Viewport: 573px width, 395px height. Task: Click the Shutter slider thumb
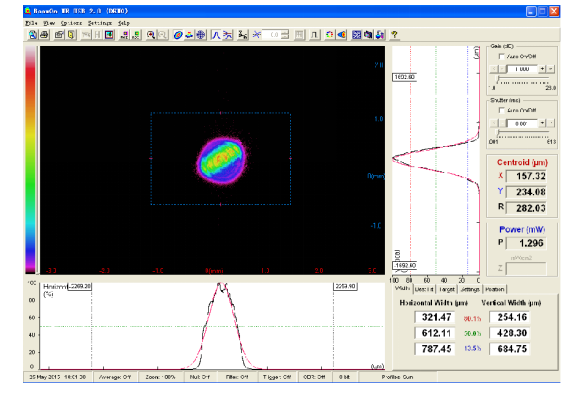tap(498, 133)
